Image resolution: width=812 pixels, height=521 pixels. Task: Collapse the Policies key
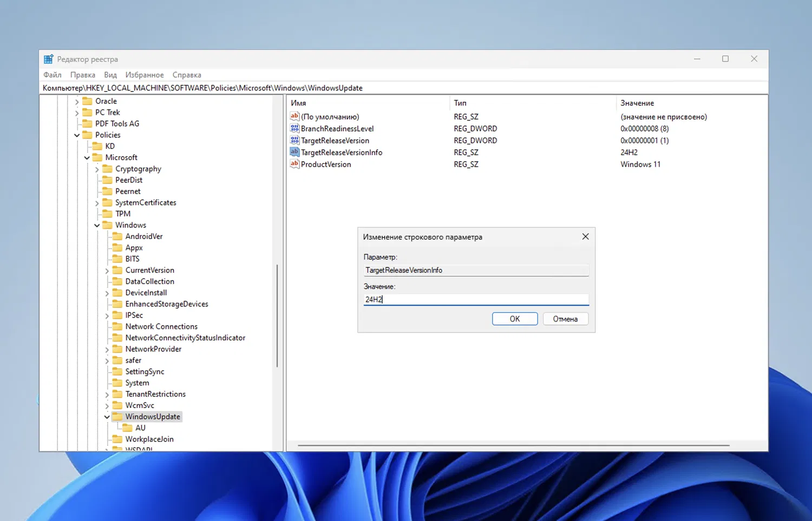pos(77,135)
